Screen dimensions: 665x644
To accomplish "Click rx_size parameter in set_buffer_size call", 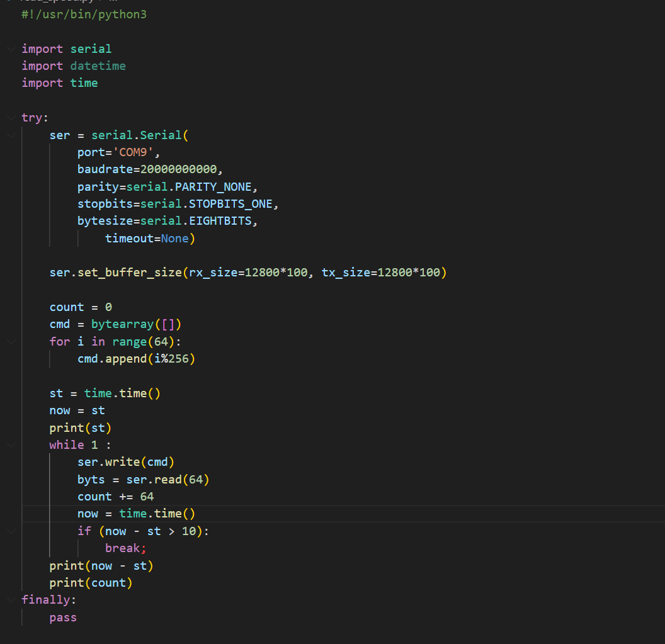I will [x=213, y=273].
